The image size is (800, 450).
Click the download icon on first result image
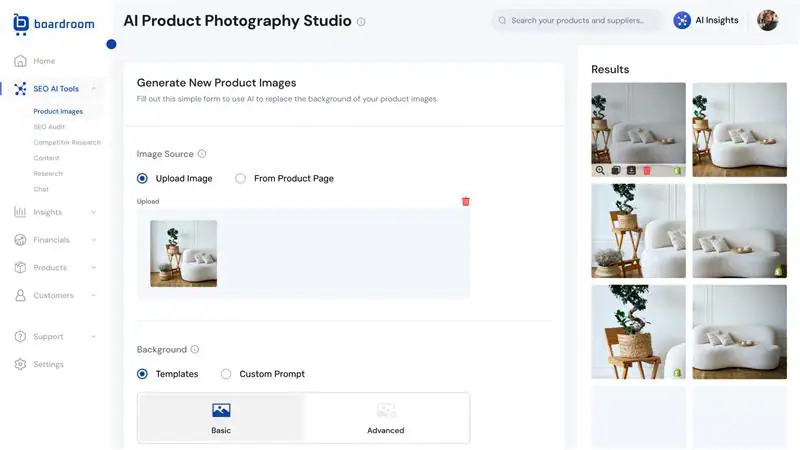pyautogui.click(x=631, y=171)
